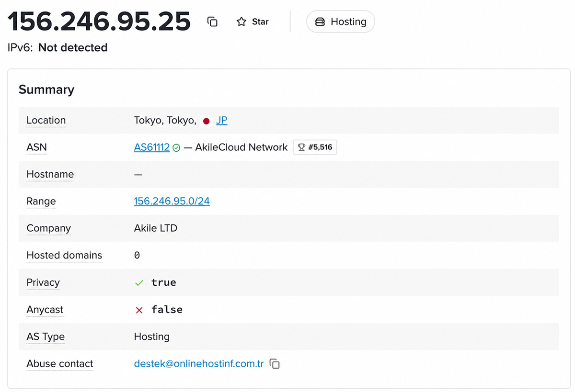575x392 pixels.
Task: Click the trophy rank badge #5,516
Action: pos(315,147)
